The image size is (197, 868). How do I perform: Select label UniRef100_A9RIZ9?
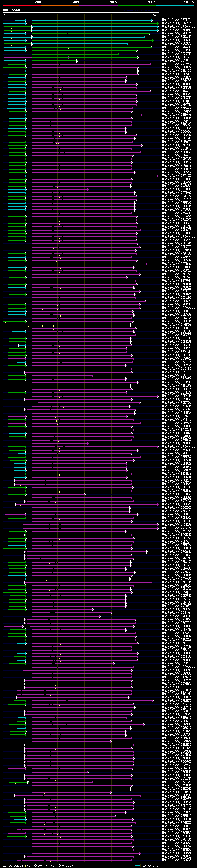point(177,57)
